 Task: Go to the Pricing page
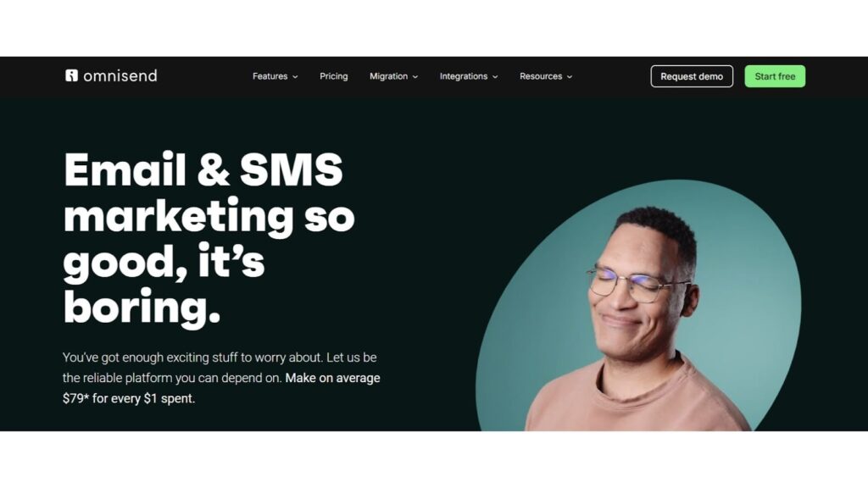click(x=334, y=76)
